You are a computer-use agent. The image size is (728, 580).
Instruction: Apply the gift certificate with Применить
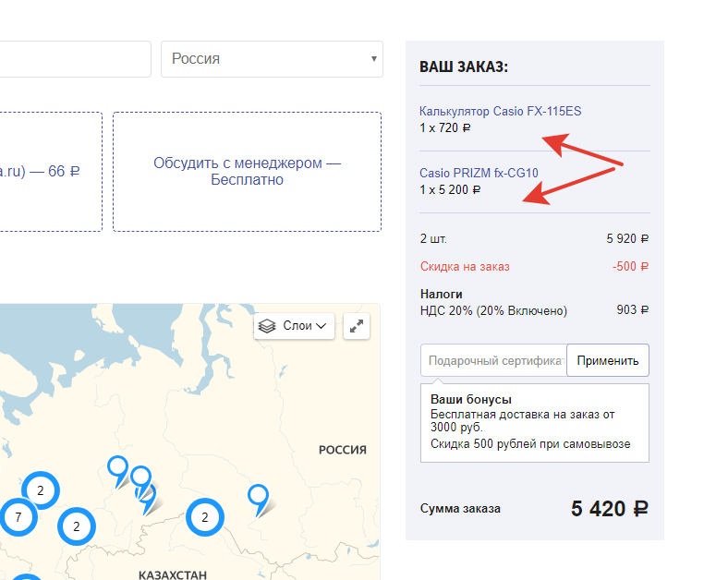[x=608, y=360]
